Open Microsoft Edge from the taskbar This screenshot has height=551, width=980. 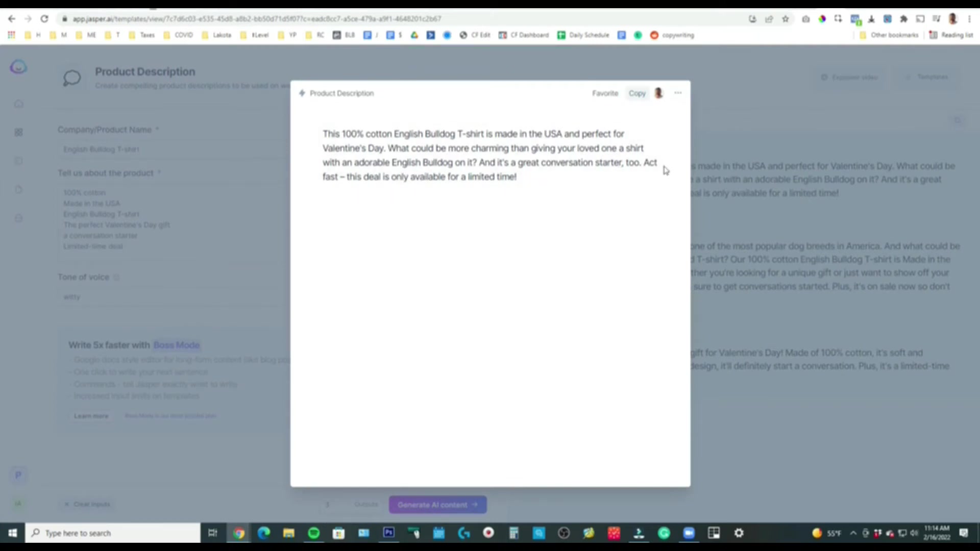click(264, 533)
